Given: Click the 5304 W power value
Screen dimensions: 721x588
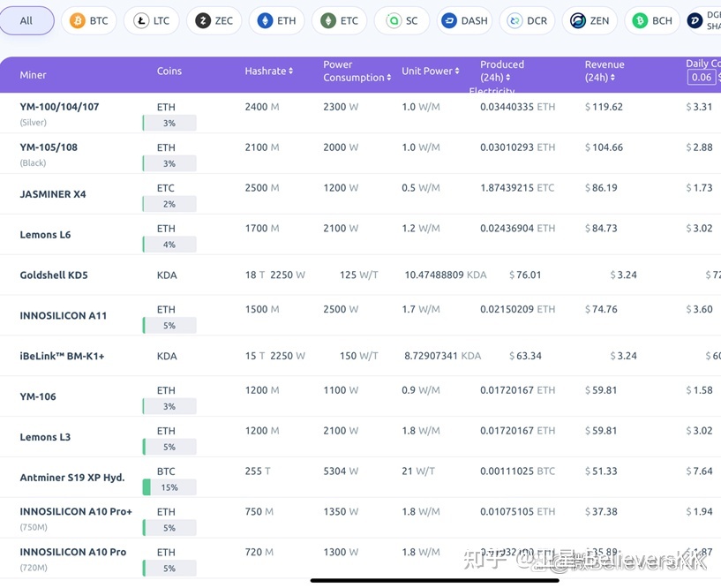Looking at the screenshot, I should (341, 471).
